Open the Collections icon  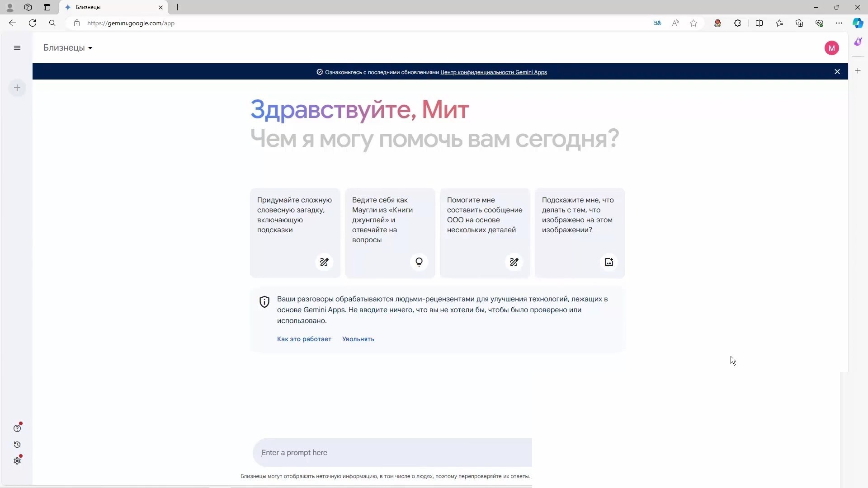799,23
